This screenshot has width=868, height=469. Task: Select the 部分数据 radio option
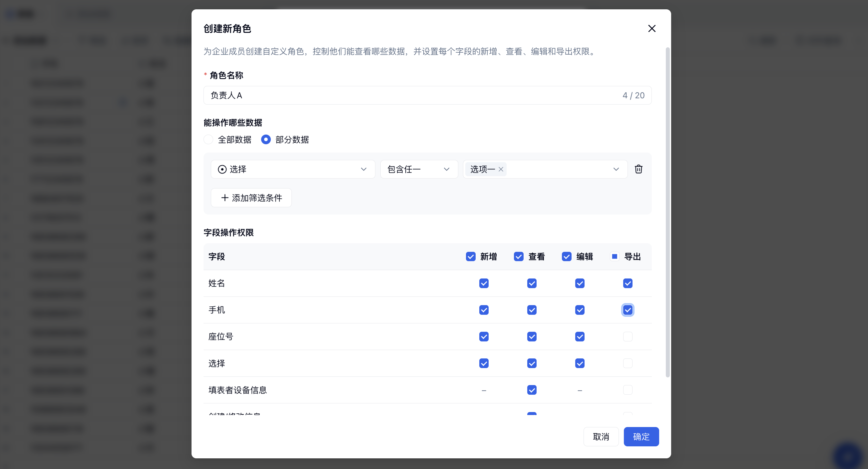click(x=266, y=140)
